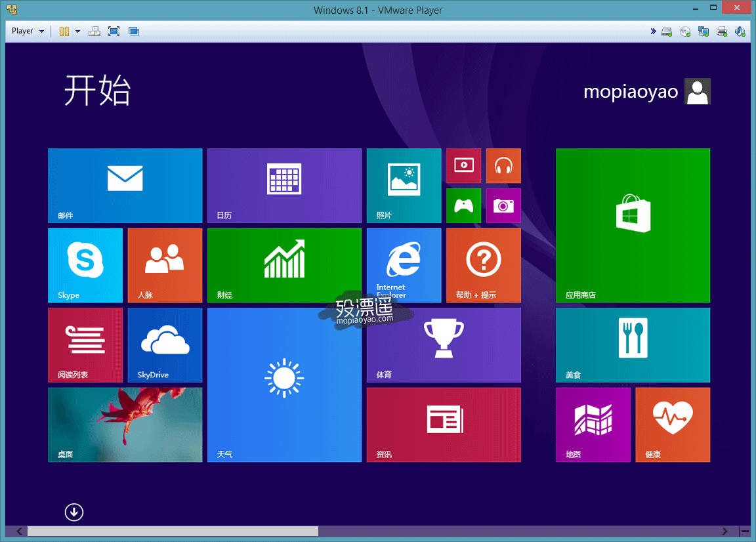Open the Reading List (阅读列表) tile
756x542 pixels.
coord(85,345)
